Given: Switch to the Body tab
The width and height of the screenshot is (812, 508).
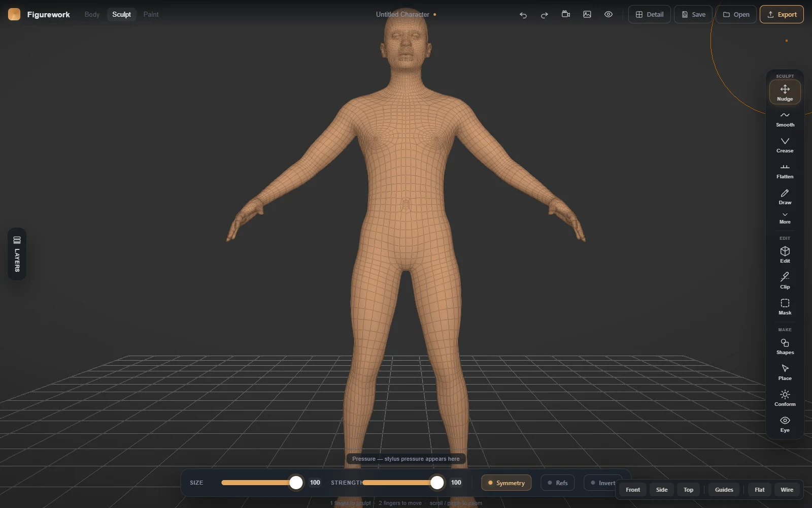Looking at the screenshot, I should coord(92,14).
